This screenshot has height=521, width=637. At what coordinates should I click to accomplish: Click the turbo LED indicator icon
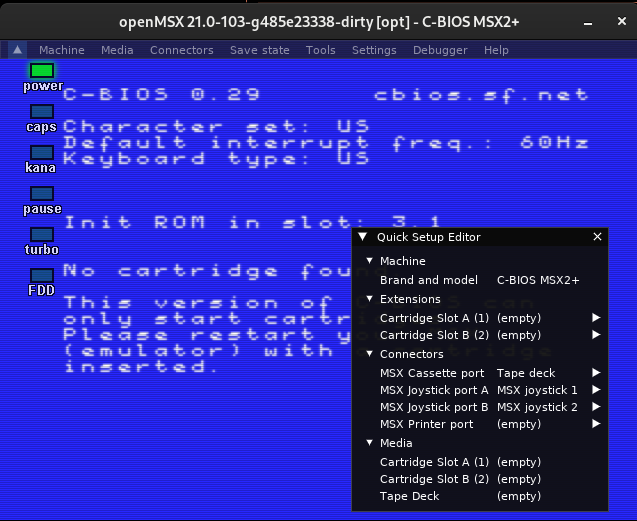coord(42,234)
